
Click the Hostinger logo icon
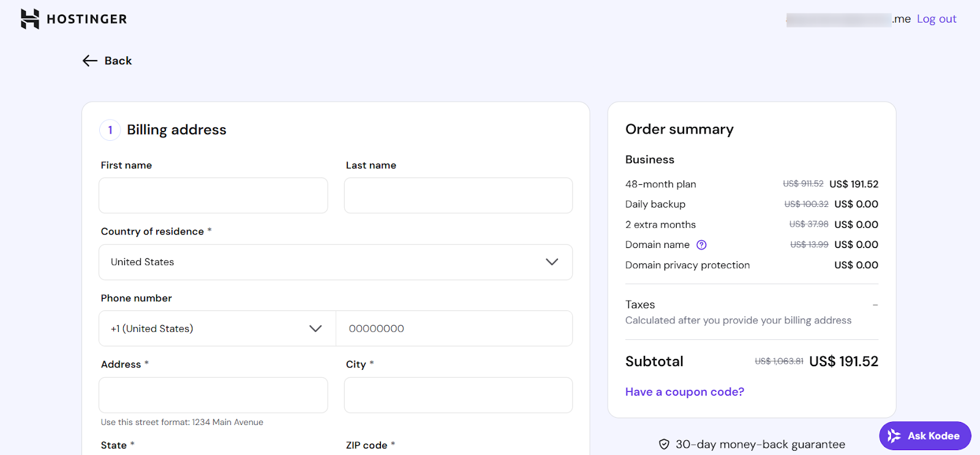[30, 19]
